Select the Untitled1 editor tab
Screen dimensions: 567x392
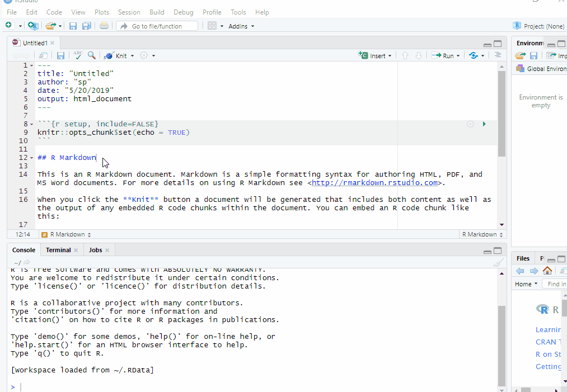click(x=35, y=43)
